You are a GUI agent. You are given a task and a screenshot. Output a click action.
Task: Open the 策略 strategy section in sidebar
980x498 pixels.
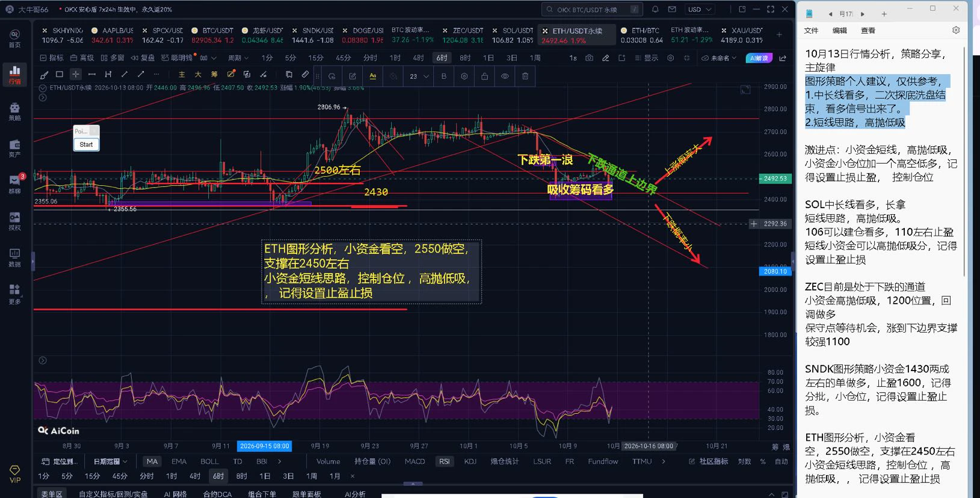coord(14,111)
